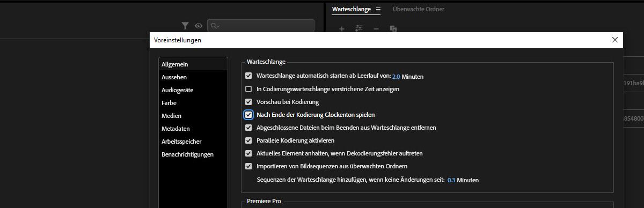This screenshot has width=644, height=208.
Task: Uncheck Aktuelles Element anhalten bei Dekodierungsfehler
Action: (x=248, y=153)
